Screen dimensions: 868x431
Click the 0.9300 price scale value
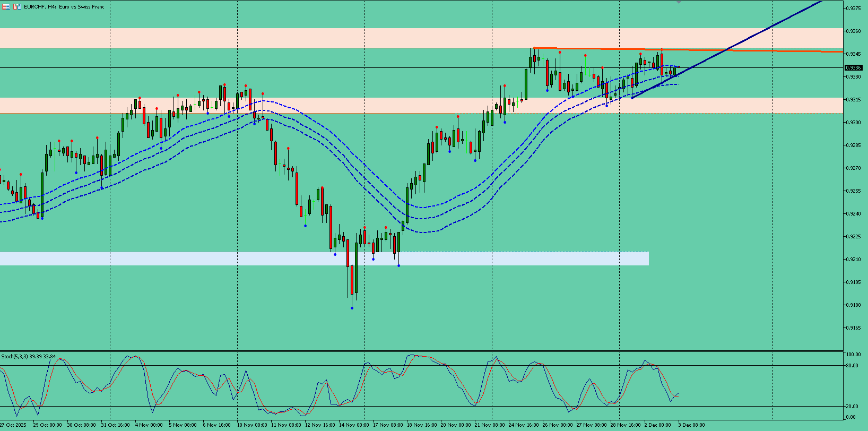click(x=853, y=123)
